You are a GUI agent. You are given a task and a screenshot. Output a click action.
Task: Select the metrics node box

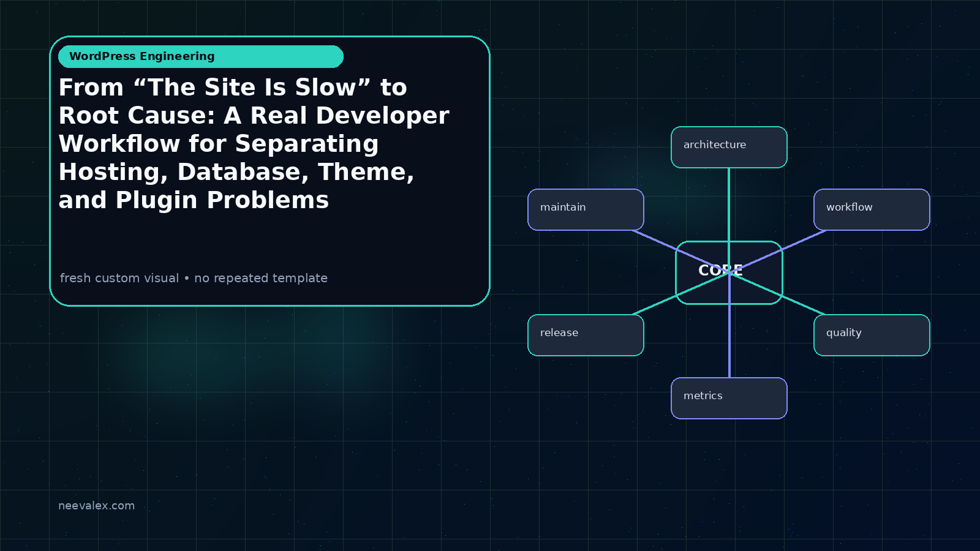729,398
